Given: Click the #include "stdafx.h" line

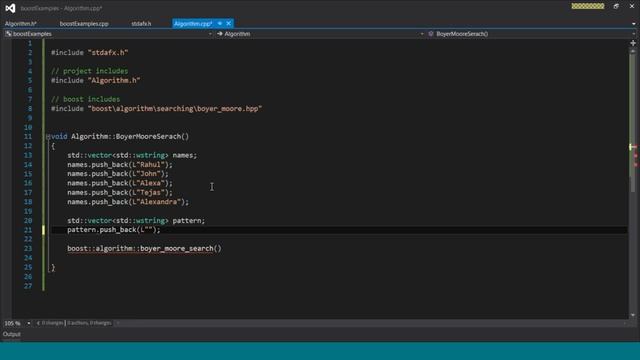Looking at the screenshot, I should point(90,53).
